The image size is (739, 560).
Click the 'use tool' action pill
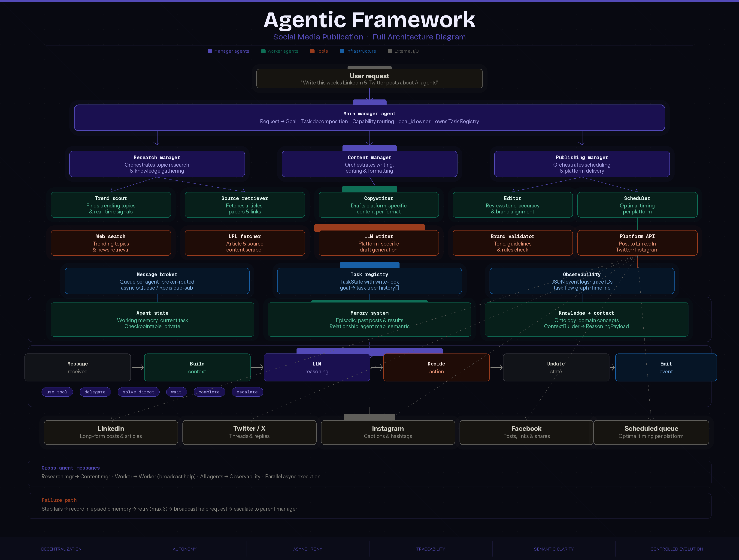point(57,392)
